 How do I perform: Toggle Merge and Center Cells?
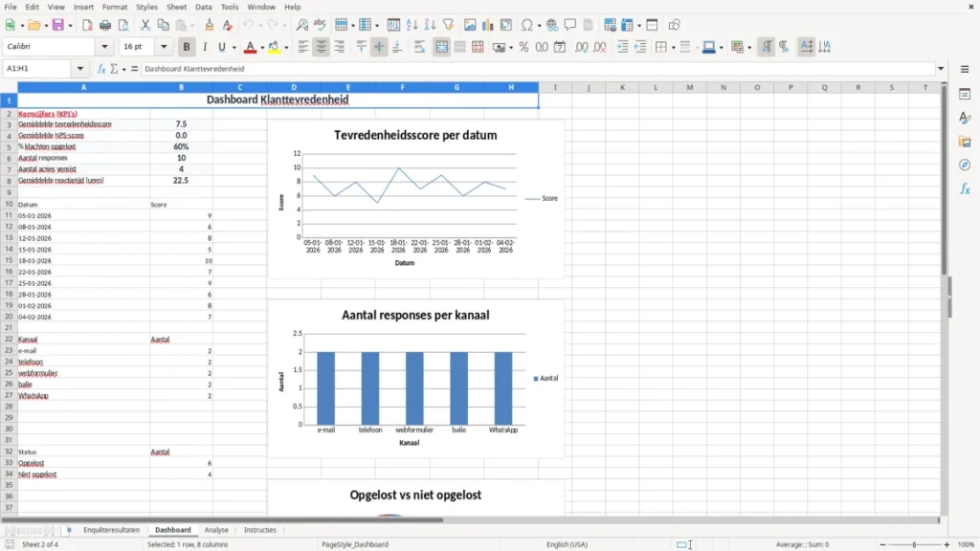pos(441,47)
